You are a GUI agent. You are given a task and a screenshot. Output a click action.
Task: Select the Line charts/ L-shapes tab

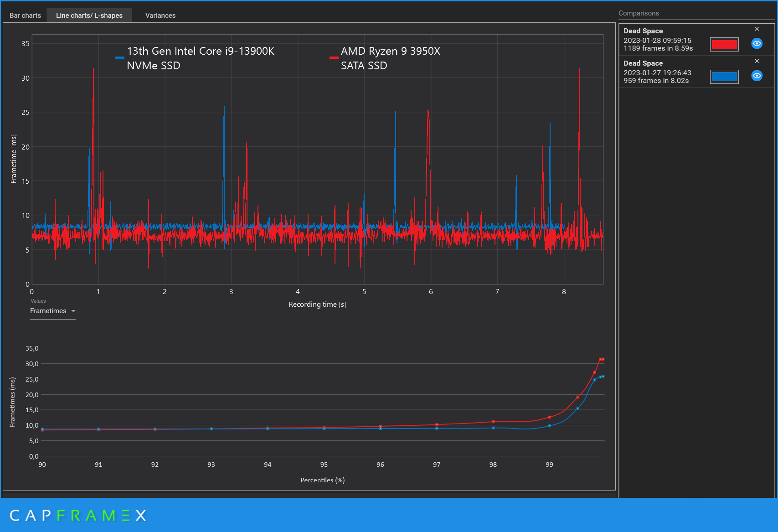(x=89, y=15)
